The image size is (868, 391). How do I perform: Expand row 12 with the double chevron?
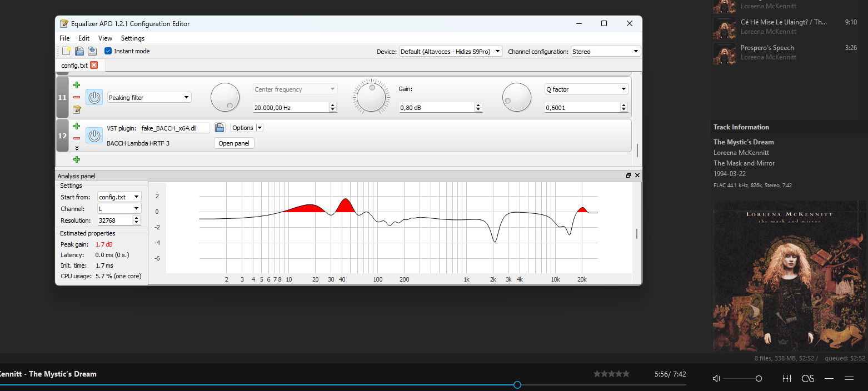[x=77, y=148]
